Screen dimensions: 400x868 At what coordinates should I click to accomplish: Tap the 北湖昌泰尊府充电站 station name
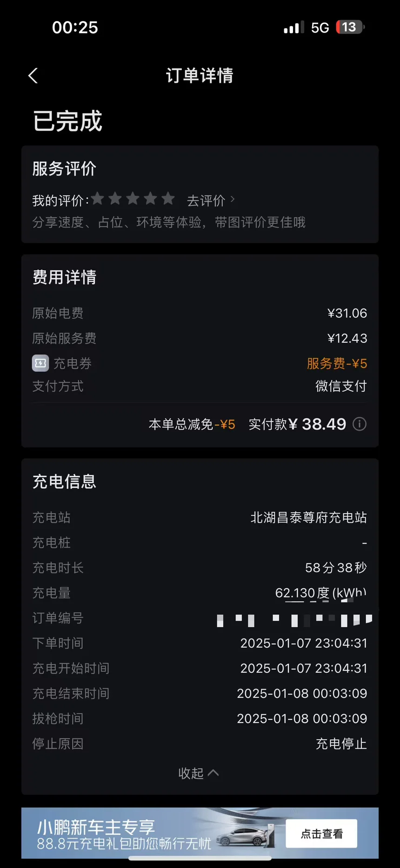point(309,517)
